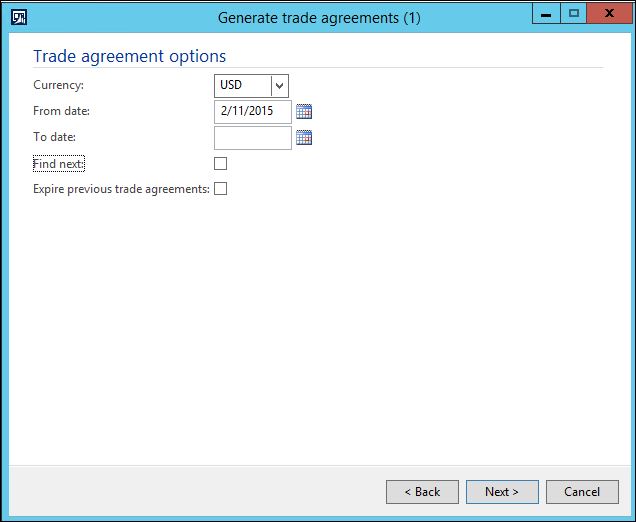Check Expire previous trade agreements
636x522 pixels.
pyautogui.click(x=221, y=189)
